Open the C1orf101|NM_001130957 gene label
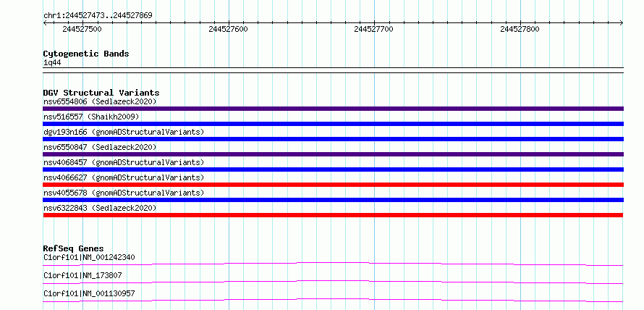The image size is (644, 310). pyautogui.click(x=89, y=293)
